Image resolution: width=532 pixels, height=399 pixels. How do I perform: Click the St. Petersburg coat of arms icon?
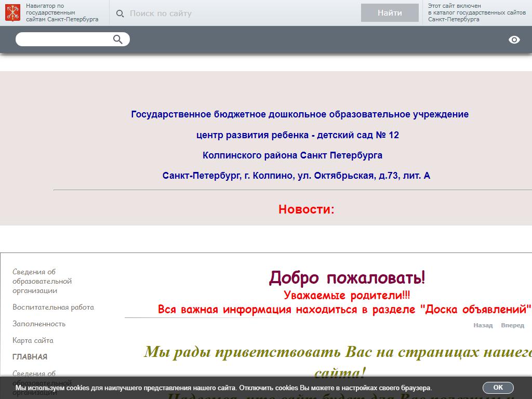13,13
